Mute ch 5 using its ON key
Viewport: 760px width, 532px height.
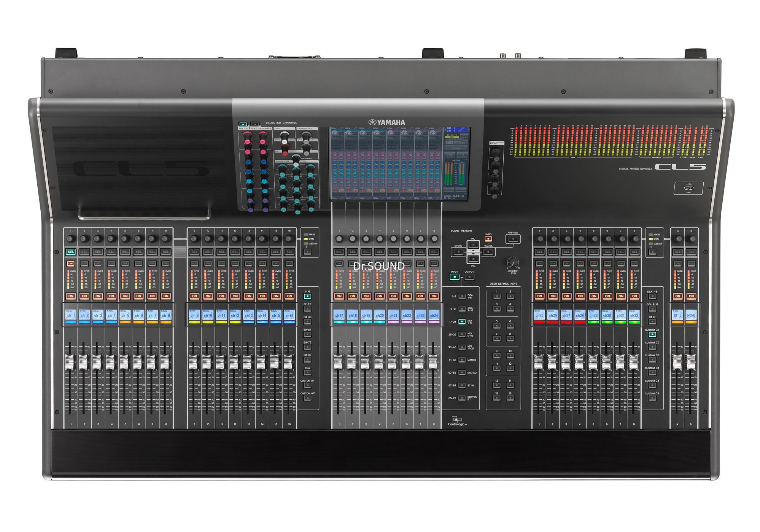pos(125,296)
